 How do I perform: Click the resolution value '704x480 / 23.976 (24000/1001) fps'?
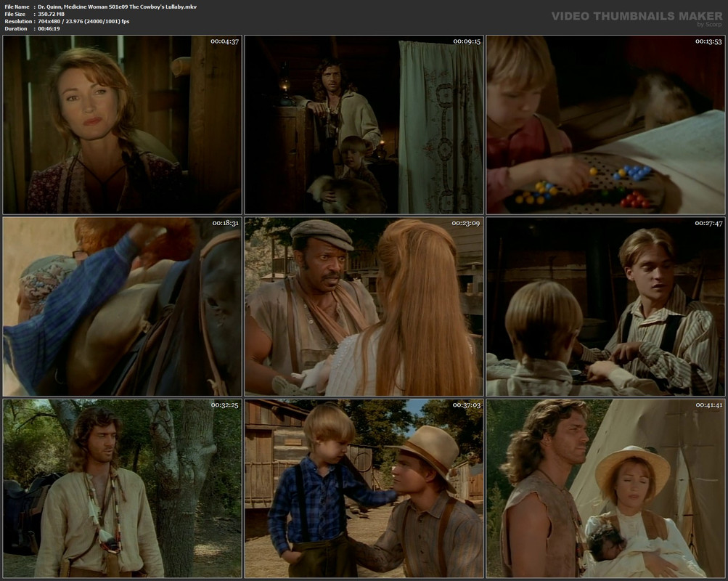point(83,21)
